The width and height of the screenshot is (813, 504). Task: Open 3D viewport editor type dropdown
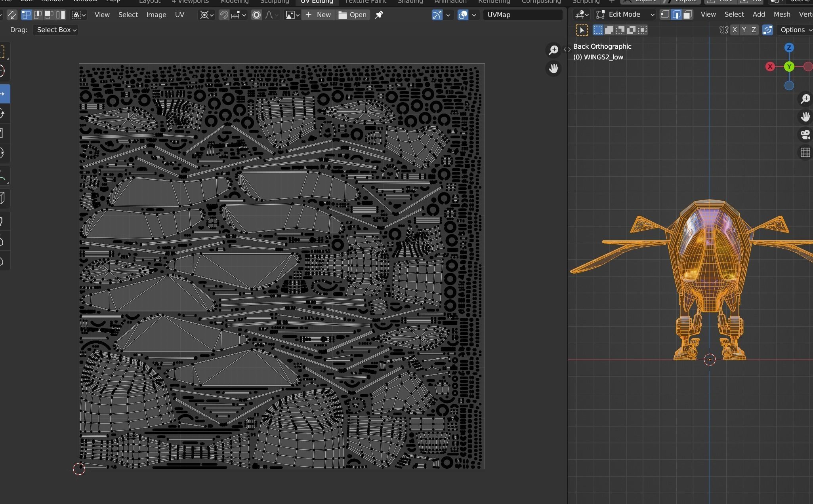(x=582, y=15)
